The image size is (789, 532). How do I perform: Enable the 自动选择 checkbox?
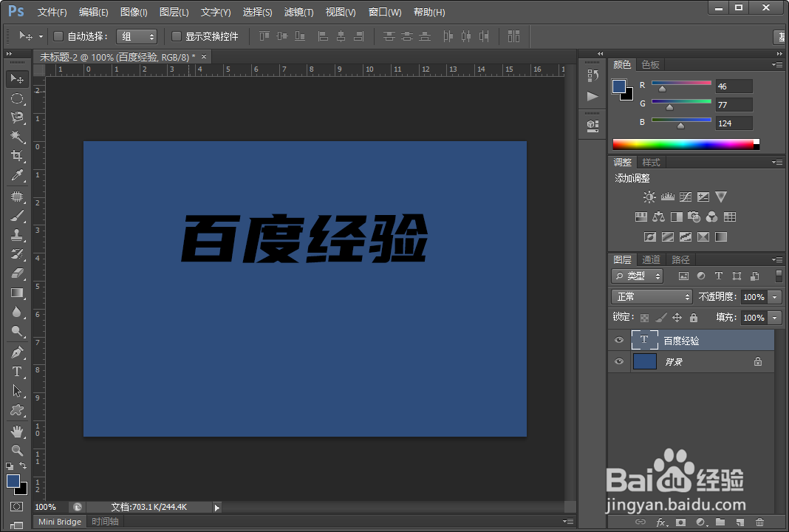[x=58, y=36]
